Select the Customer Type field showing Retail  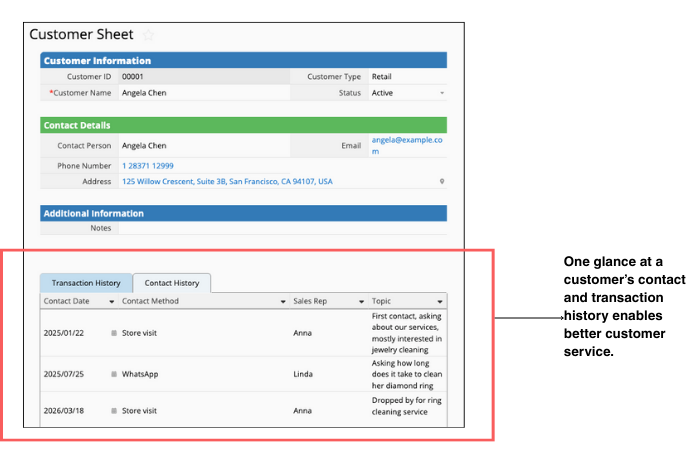click(x=406, y=76)
